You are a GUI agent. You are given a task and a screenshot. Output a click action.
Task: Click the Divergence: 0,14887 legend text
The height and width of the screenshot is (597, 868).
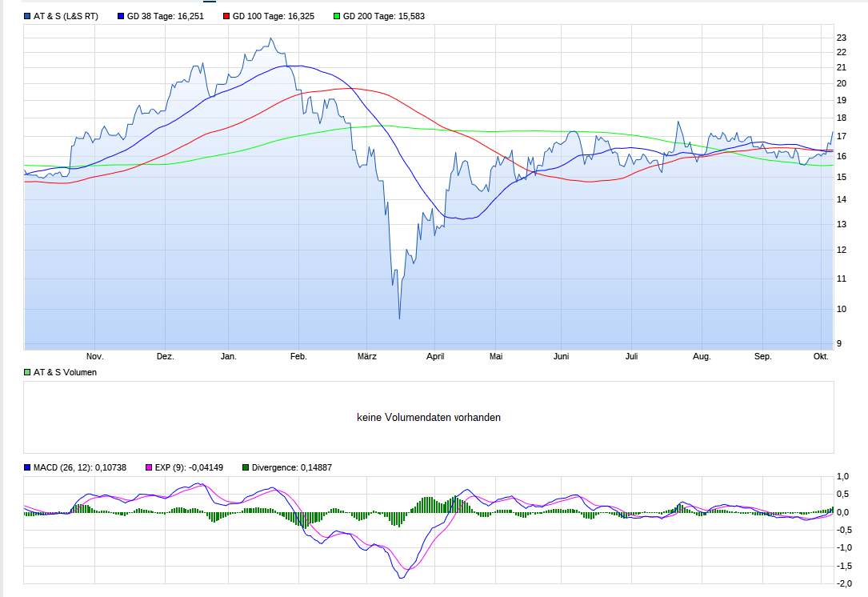tap(291, 467)
